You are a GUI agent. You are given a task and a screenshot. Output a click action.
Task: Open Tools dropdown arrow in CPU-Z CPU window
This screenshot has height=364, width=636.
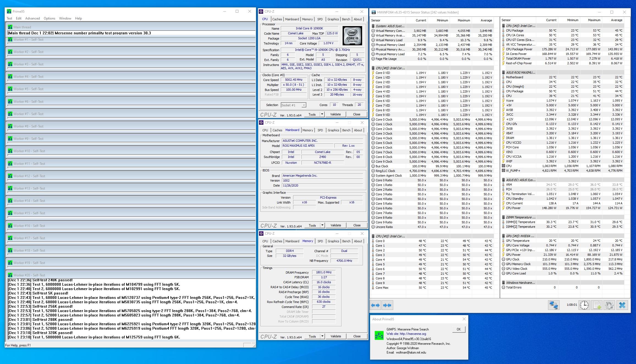(322, 114)
